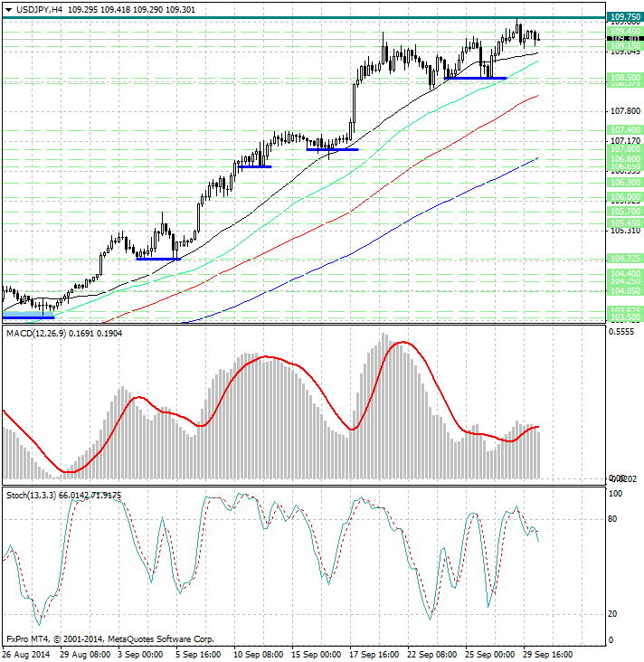Click the teal 109.750 price label
The width and height of the screenshot is (644, 662).
pos(625,17)
